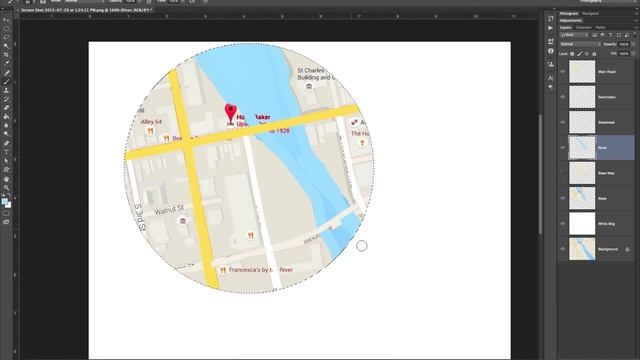640x360 pixels.
Task: Switch to the Layers tab
Action: coord(566,28)
